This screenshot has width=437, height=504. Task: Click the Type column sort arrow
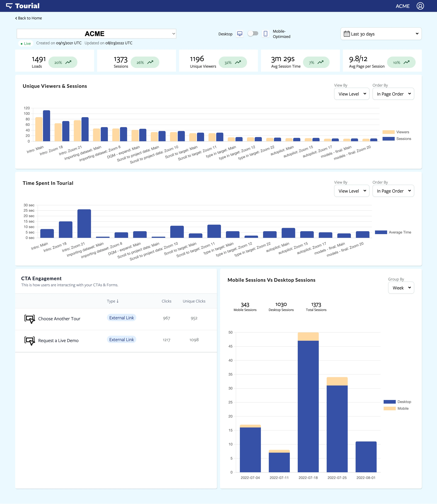click(118, 301)
